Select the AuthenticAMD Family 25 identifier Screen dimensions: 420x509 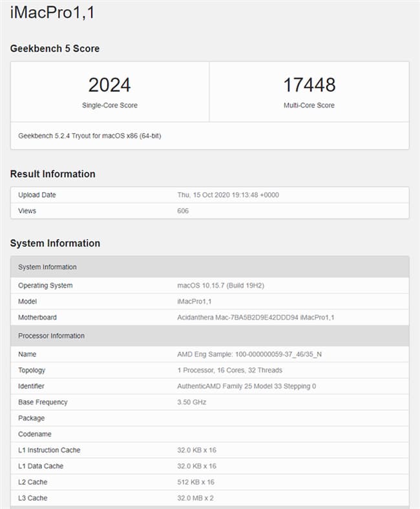(246, 386)
